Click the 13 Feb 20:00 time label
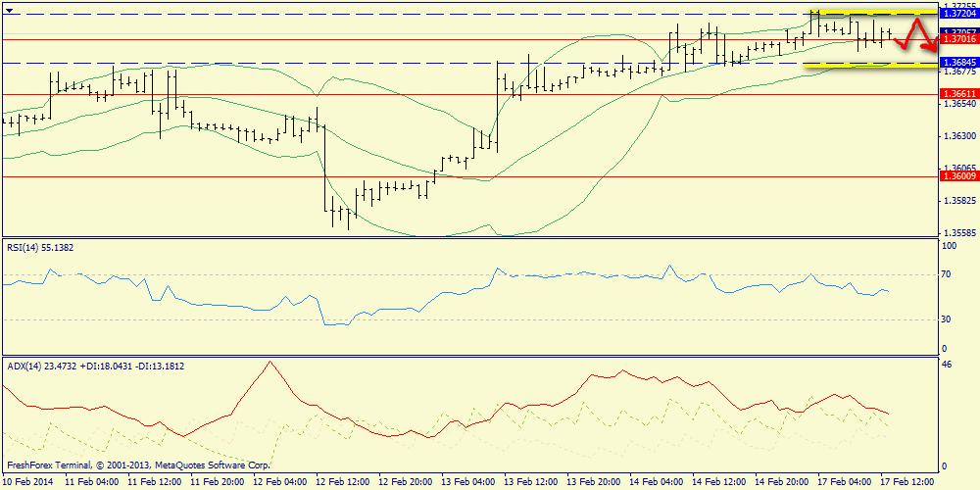980x490 pixels. coord(593,482)
